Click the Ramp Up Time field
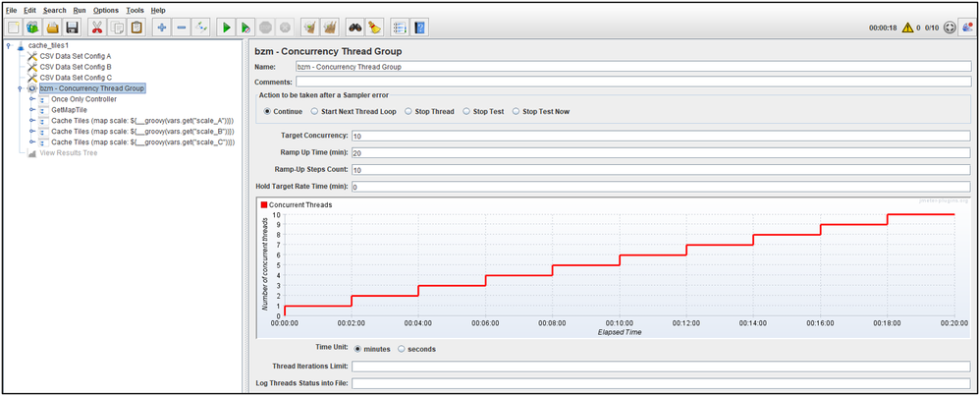 tap(661, 153)
